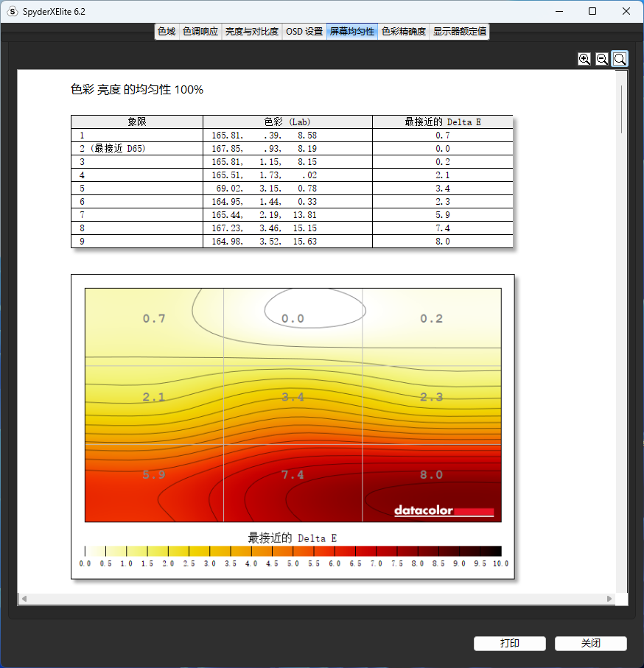Click the Delta E color scale legend
This screenshot has width=644, height=668.
coord(293,551)
